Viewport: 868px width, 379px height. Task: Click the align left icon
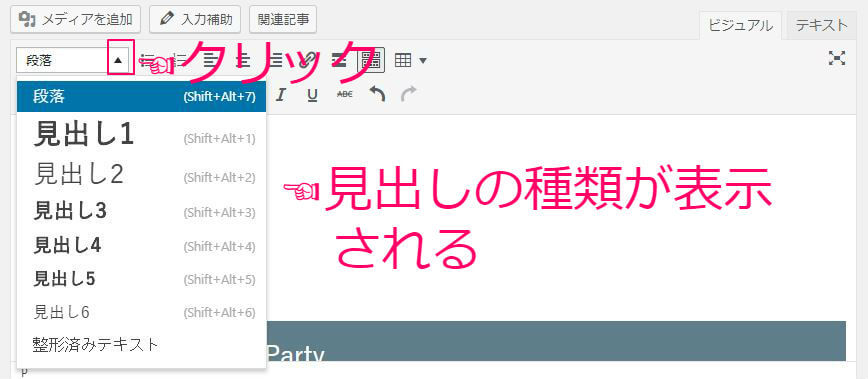pyautogui.click(x=210, y=61)
